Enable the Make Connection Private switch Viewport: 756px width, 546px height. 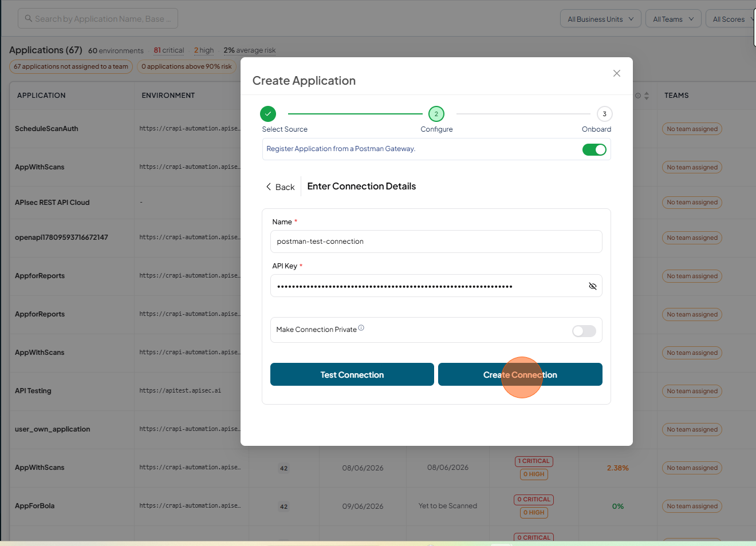(x=584, y=331)
